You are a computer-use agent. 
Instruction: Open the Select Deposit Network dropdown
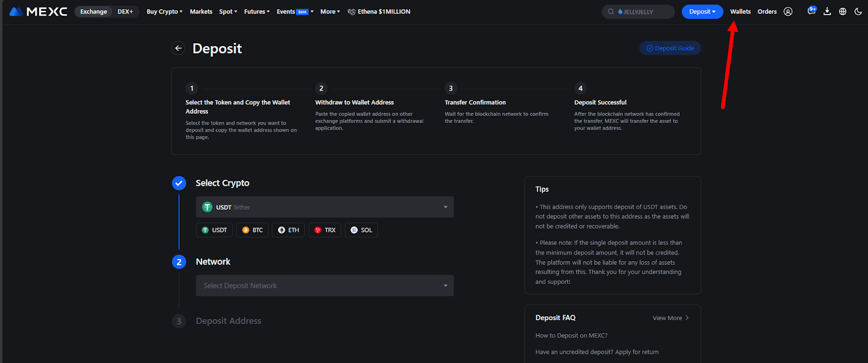click(325, 286)
